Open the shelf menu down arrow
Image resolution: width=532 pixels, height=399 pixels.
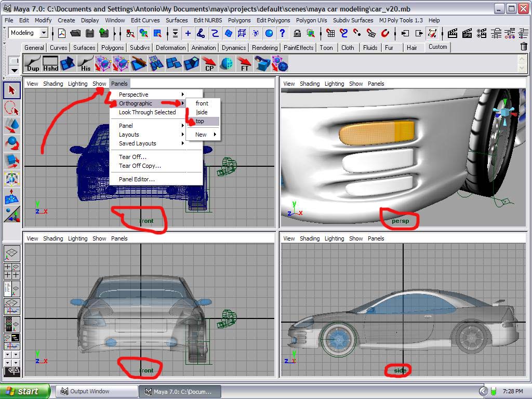14,70
